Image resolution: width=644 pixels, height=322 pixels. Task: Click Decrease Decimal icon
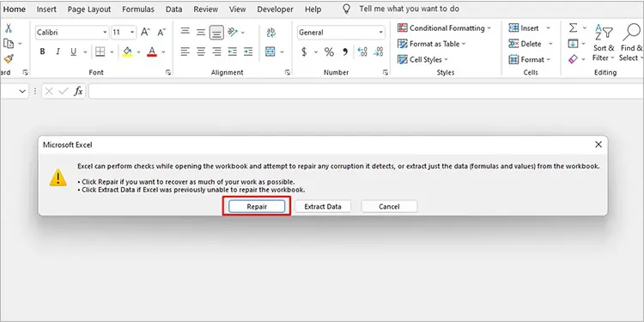pyautogui.click(x=379, y=52)
